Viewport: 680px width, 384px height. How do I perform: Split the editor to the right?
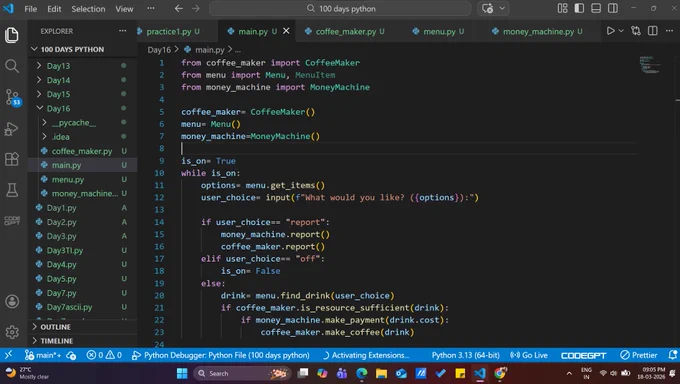coord(653,31)
